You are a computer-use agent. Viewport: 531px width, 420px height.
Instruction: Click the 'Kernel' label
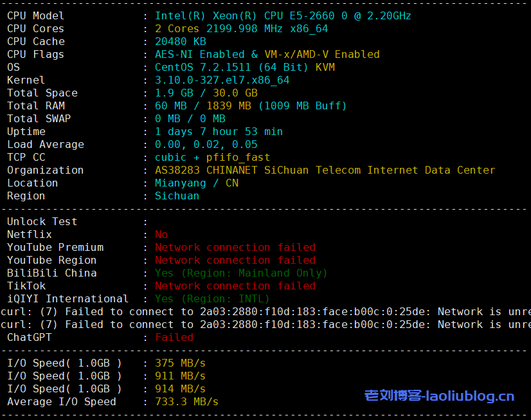[26, 80]
